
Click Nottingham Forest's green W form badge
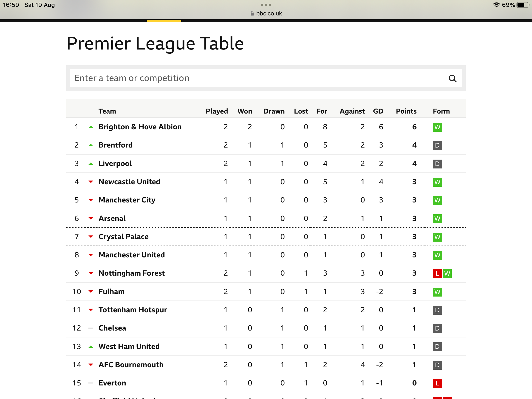447,273
